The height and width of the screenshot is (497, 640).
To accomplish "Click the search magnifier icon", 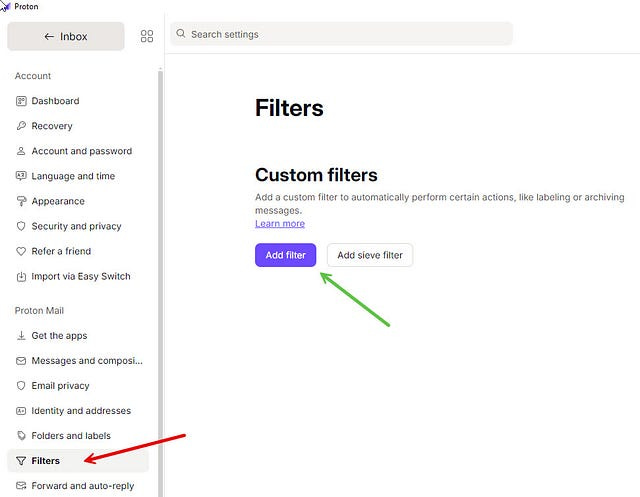I will [x=181, y=33].
